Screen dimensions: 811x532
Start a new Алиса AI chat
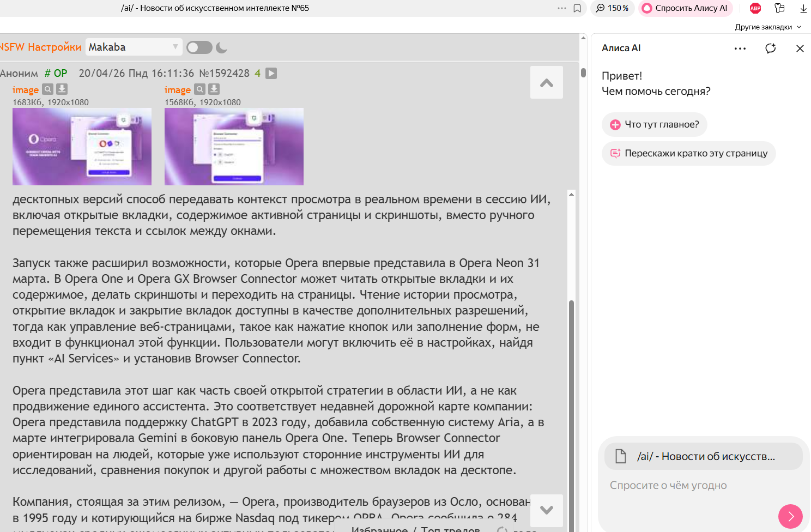[771, 49]
